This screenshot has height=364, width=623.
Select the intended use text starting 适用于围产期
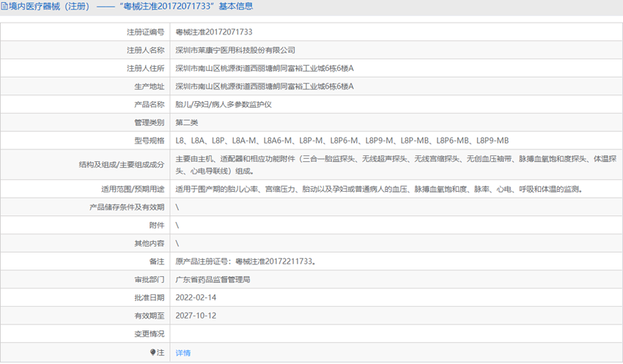click(379, 189)
